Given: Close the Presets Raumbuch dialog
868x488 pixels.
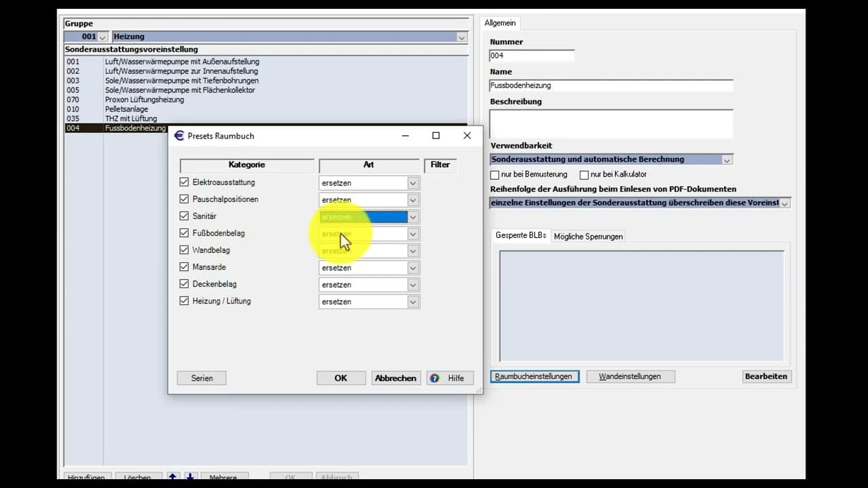Looking at the screenshot, I should [x=467, y=136].
